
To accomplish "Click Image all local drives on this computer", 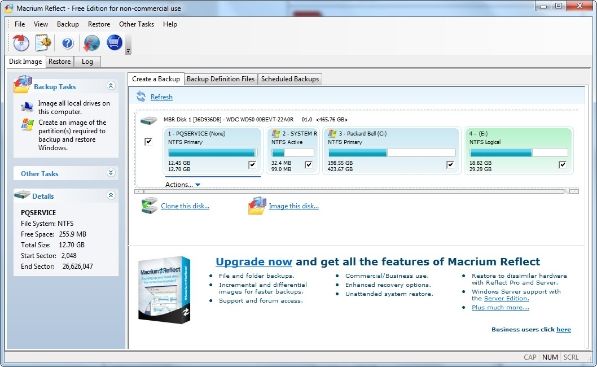I will click(74, 107).
